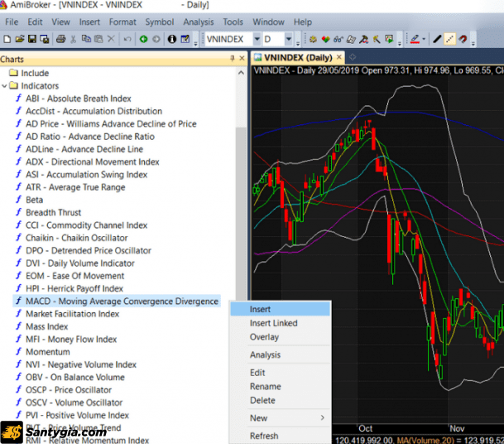Select ADX - Directional Movement Index
The image size is (504, 444).
[92, 162]
